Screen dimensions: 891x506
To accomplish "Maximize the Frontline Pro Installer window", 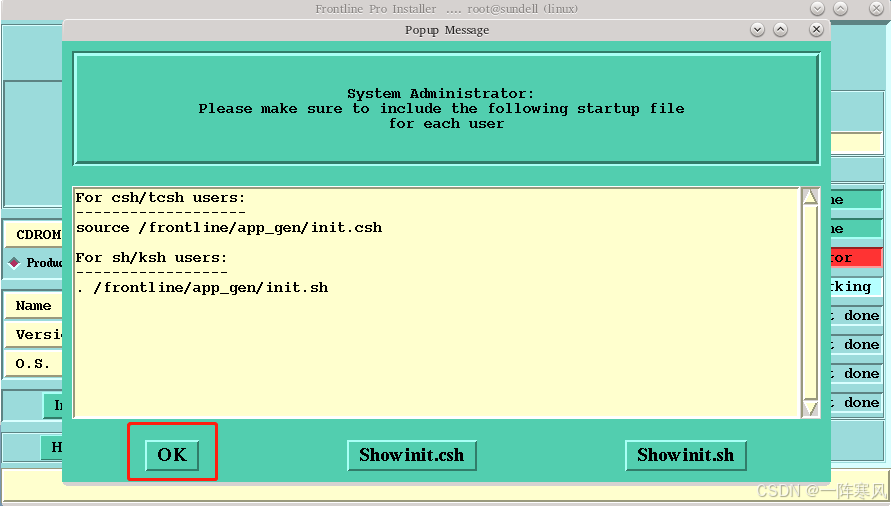I will [x=840, y=9].
